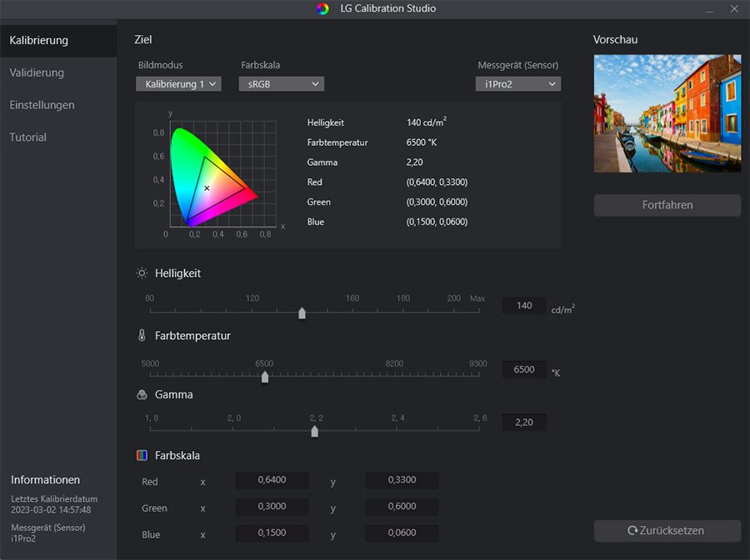This screenshot has width=750, height=560.
Task: Open the Tutorial section
Action: pyautogui.click(x=58, y=137)
